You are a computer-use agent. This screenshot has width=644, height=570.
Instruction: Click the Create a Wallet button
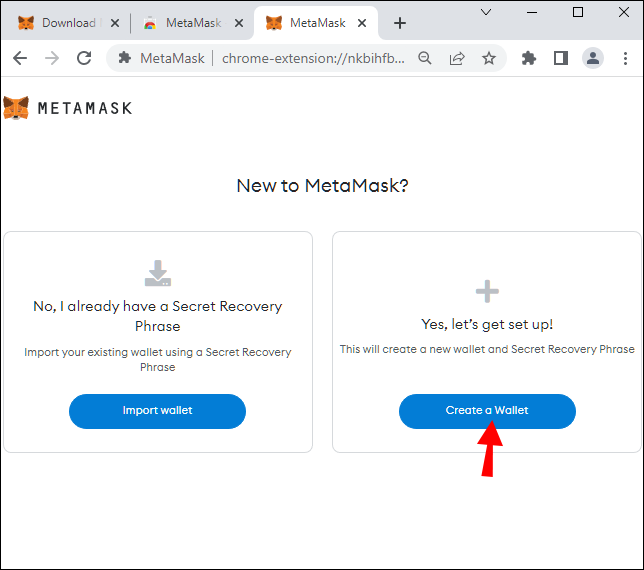pos(487,410)
